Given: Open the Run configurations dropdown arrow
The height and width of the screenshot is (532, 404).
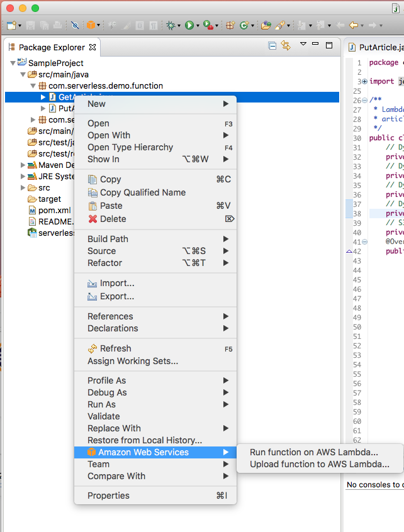Looking at the screenshot, I should coord(198,26).
